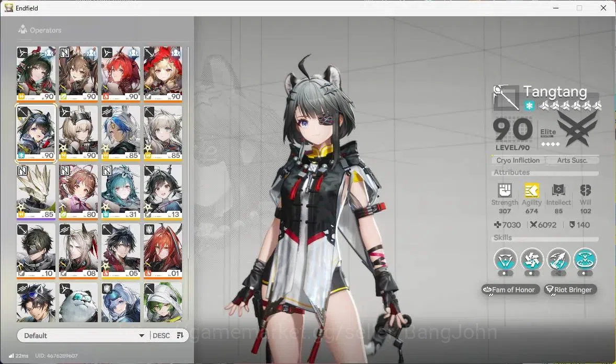Click the defense shield icon beside 140
Image resolution: width=616 pixels, height=364 pixels.
(x=572, y=225)
